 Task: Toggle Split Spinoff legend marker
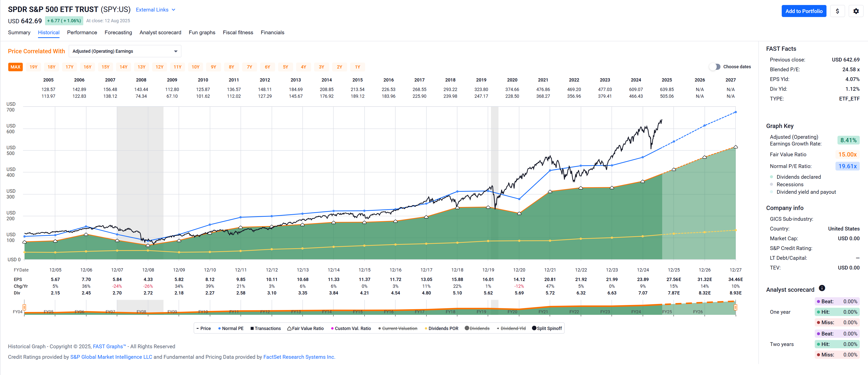(534, 328)
